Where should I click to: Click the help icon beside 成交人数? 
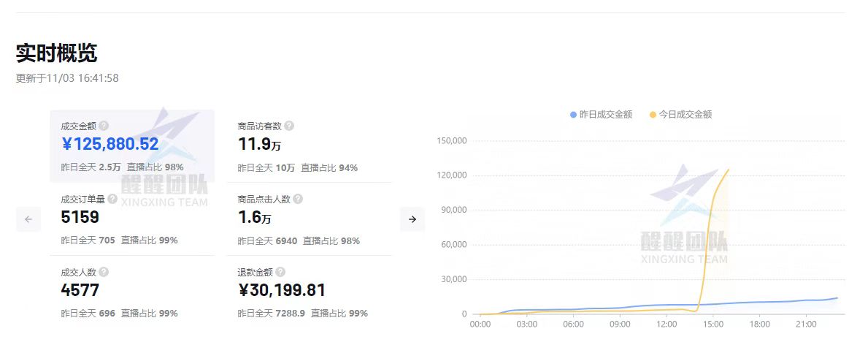click(104, 272)
